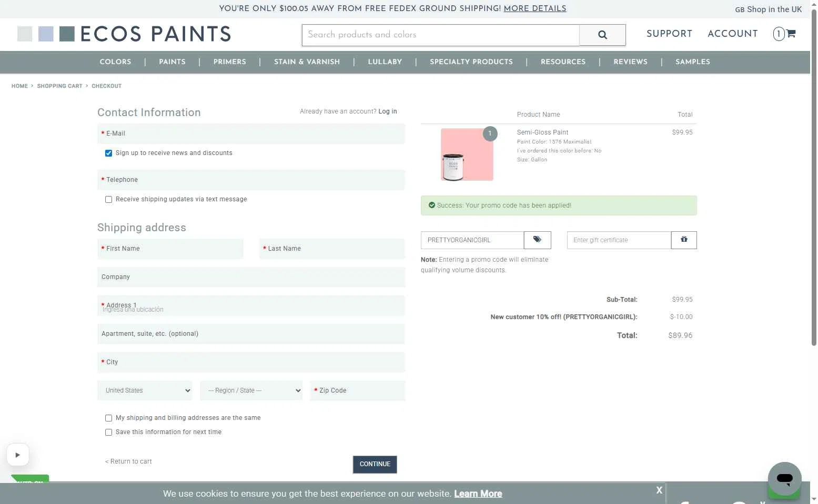Image resolution: width=818 pixels, height=504 pixels.
Task: Open the Account link
Action: click(732, 34)
